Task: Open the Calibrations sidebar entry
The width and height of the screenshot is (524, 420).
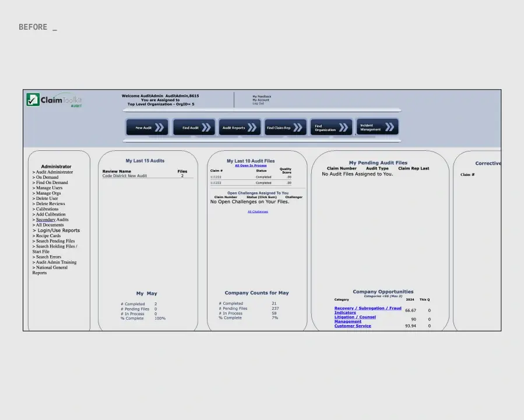Action: [45, 209]
